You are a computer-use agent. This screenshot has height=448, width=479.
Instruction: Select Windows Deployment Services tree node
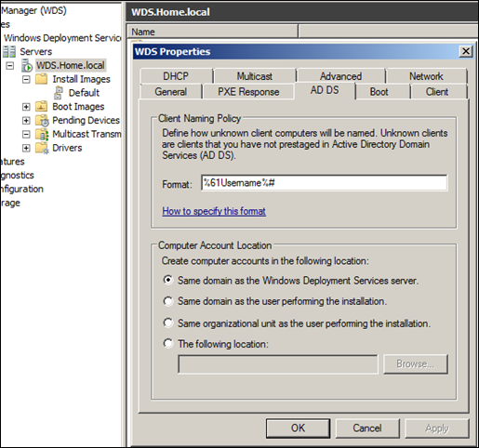click(62, 38)
